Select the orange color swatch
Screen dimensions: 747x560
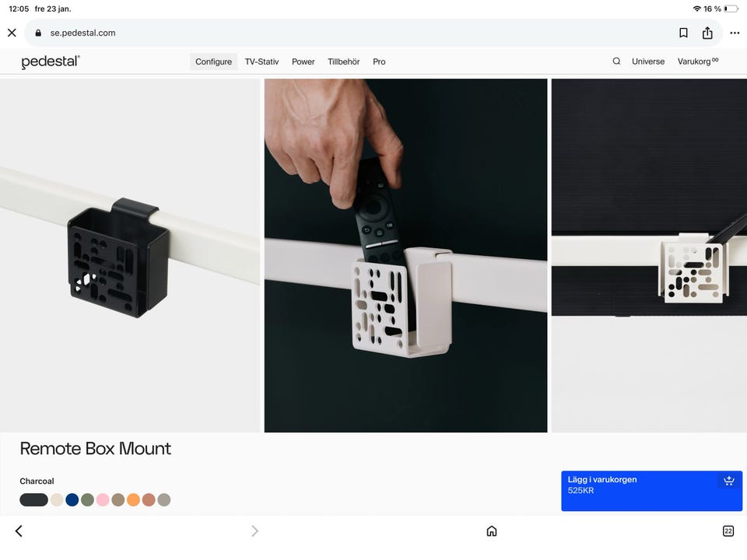click(133, 500)
